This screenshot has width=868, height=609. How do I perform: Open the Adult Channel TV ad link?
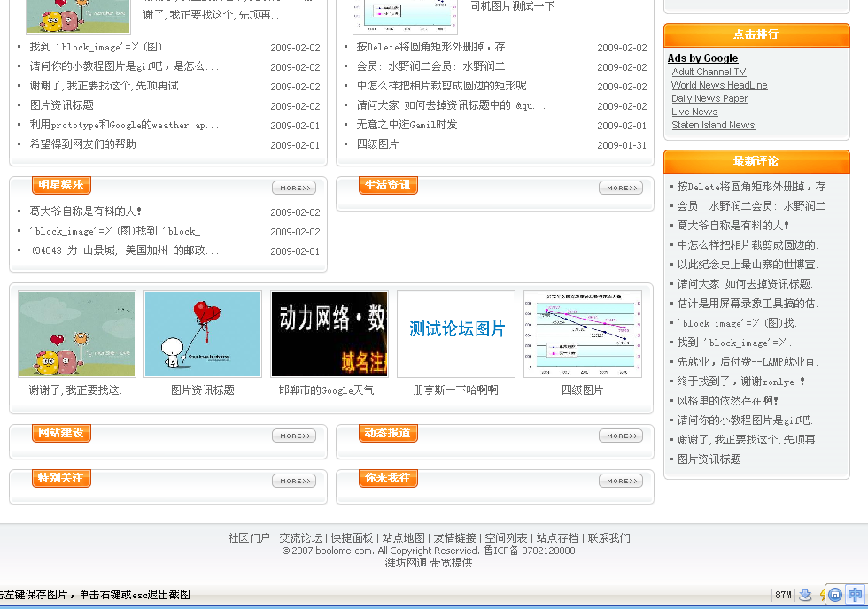tap(709, 72)
